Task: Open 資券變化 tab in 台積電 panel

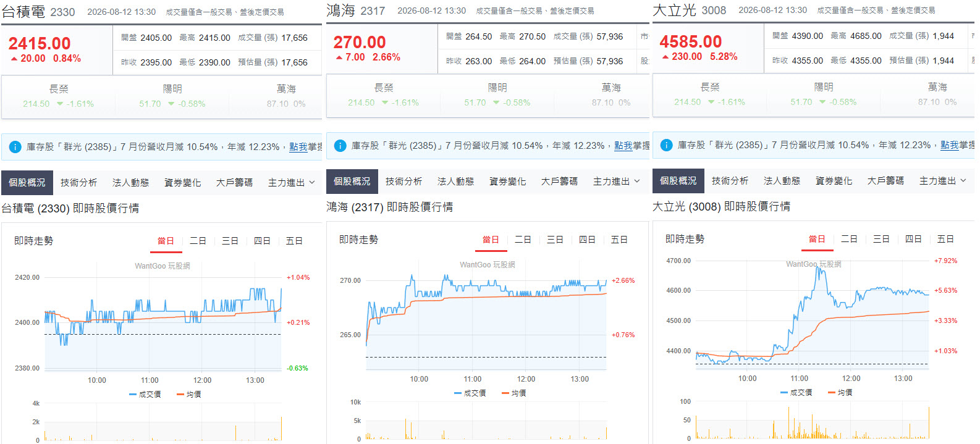Action: (x=182, y=183)
